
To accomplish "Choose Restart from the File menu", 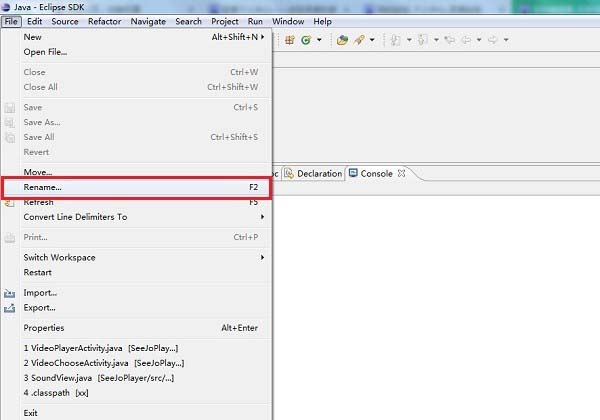I will [x=137, y=272].
